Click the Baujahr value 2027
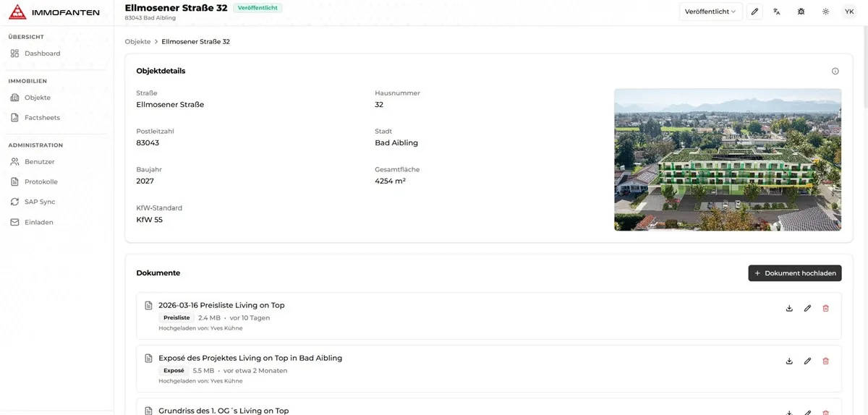This screenshot has width=868, height=415. click(x=145, y=181)
